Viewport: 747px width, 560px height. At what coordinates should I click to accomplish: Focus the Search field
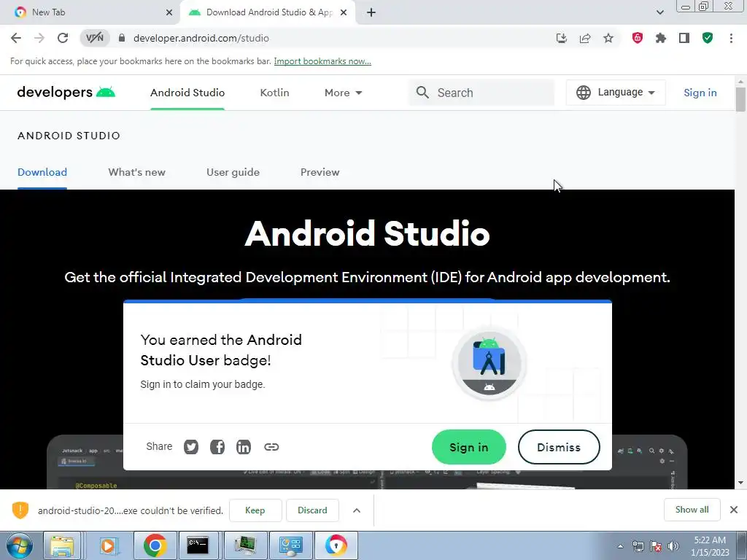[481, 93]
